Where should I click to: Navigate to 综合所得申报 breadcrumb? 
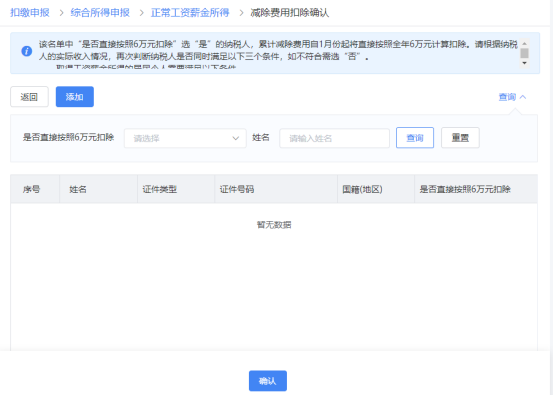[x=100, y=13]
